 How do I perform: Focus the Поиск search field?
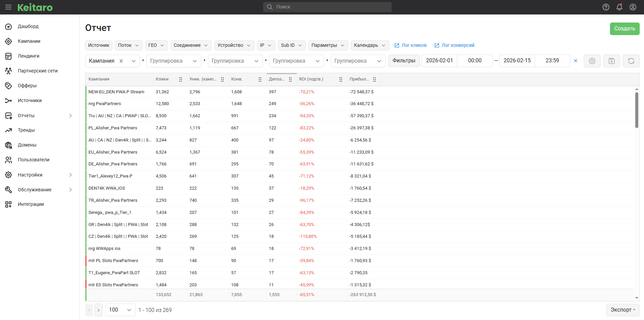(327, 7)
